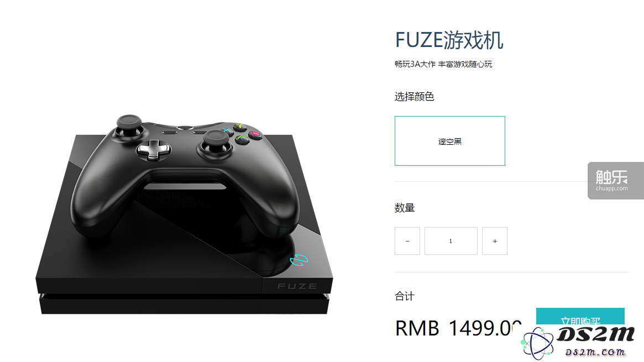Screen dimensions: 644x362
Task: Increase quantity with the plus button
Action: tap(495, 241)
